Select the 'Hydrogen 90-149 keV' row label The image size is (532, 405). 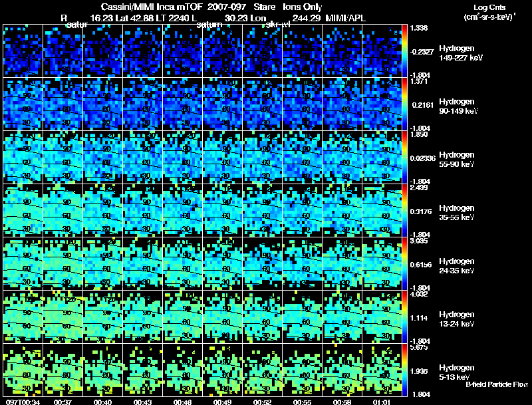pos(458,106)
